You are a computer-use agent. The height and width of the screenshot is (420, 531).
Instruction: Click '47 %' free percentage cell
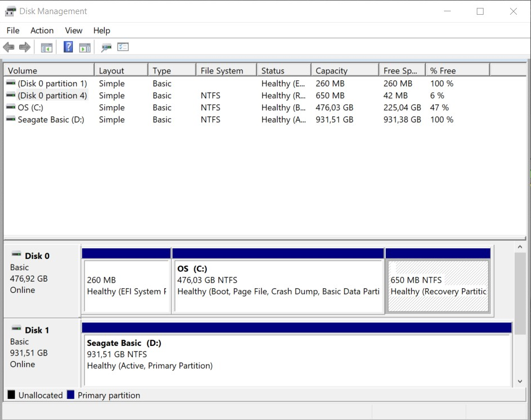pyautogui.click(x=439, y=107)
